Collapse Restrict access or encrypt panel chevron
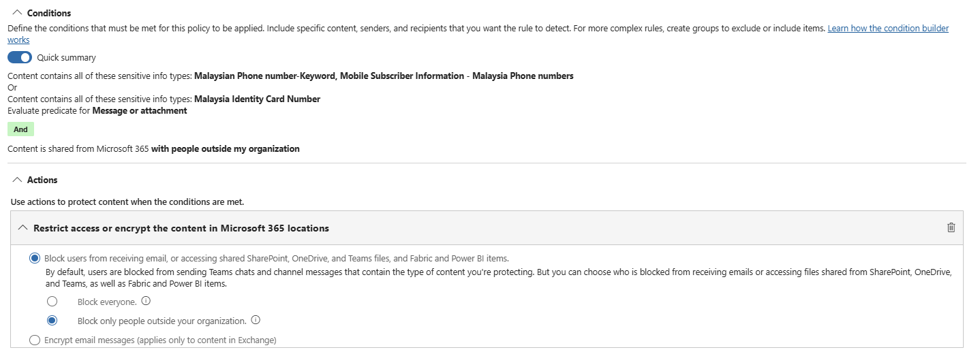 click(23, 228)
